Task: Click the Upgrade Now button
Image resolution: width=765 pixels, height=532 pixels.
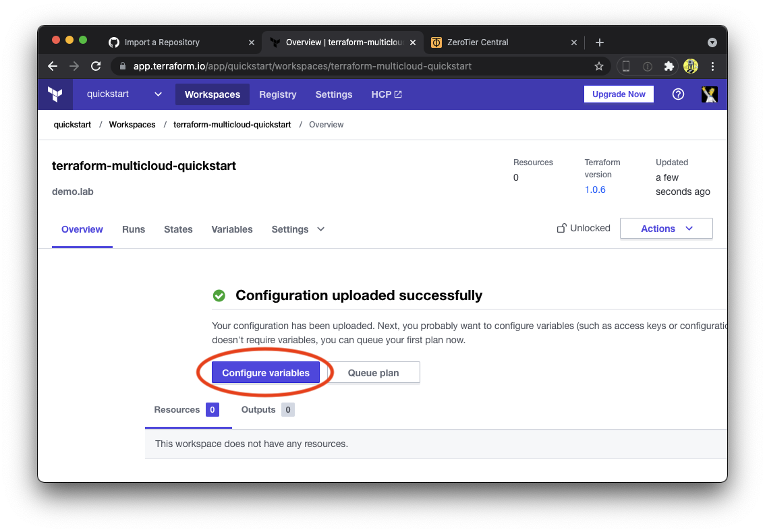Action: 619,94
